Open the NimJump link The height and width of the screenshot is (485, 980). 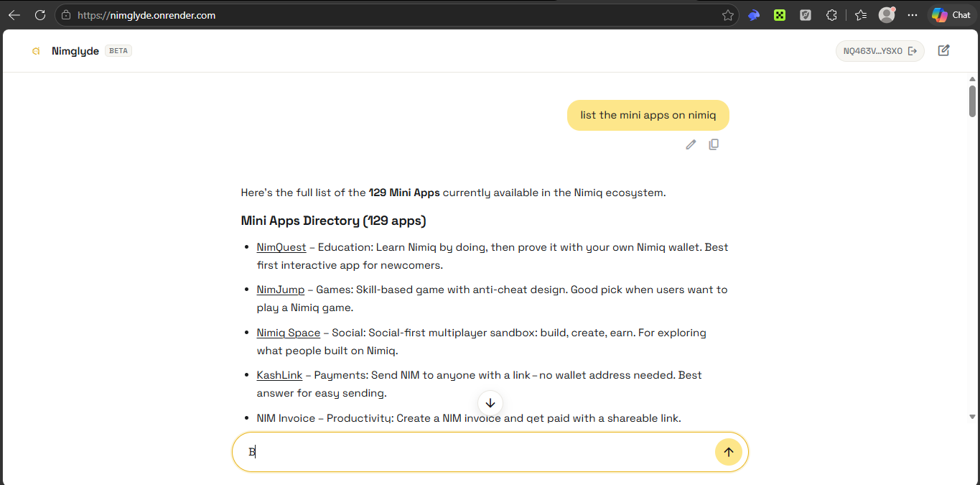[281, 290]
